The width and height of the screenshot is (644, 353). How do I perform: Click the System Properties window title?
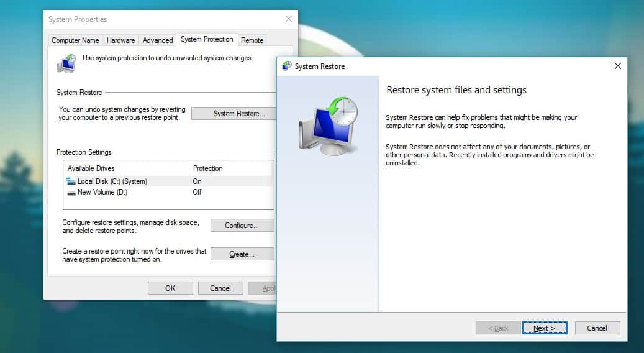(x=77, y=19)
